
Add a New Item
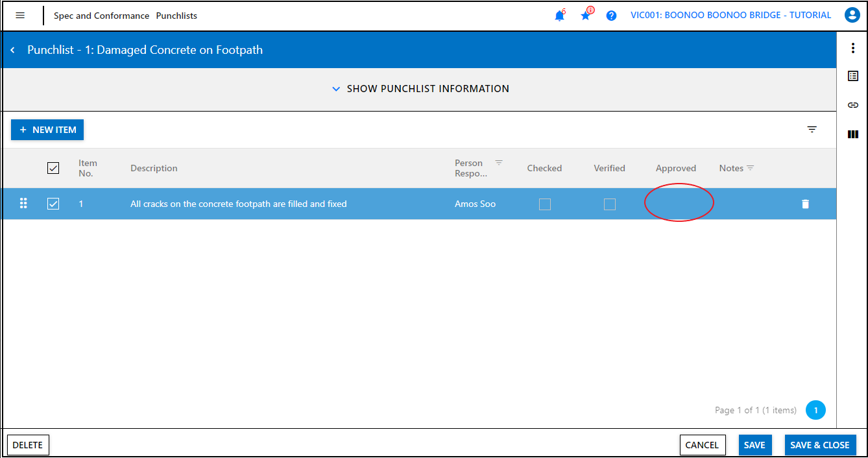47,130
